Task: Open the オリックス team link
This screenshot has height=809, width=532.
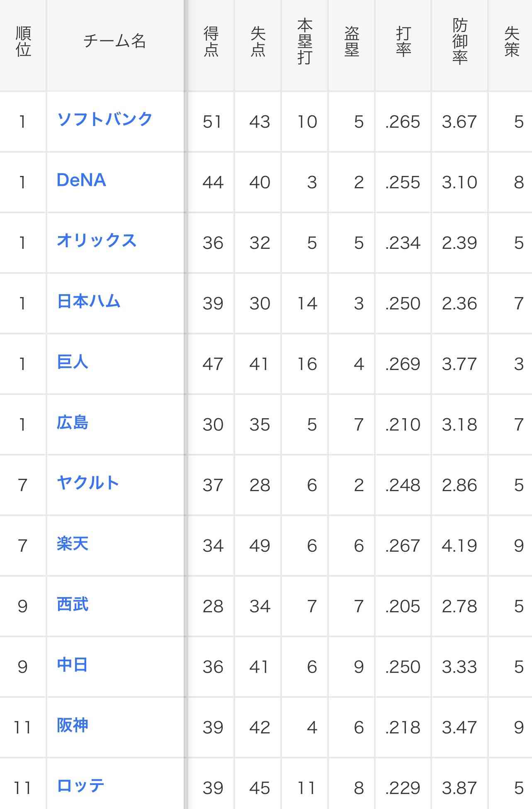Action: pyautogui.click(x=97, y=241)
